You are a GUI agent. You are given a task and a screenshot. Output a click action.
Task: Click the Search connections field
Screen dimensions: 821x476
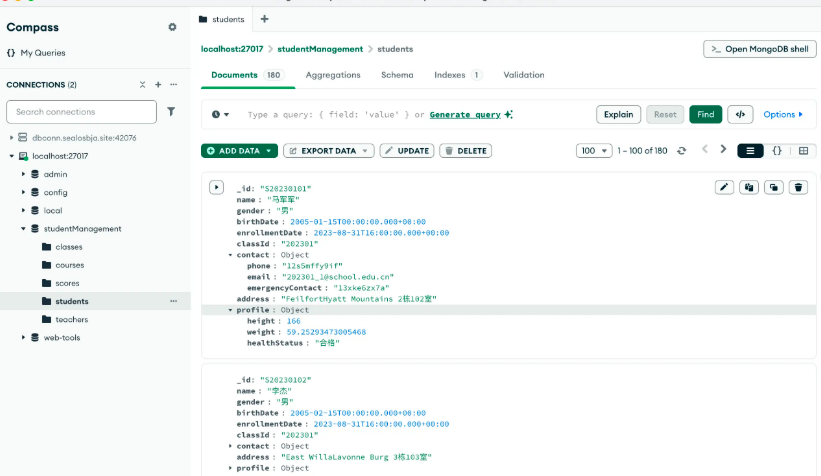[81, 112]
